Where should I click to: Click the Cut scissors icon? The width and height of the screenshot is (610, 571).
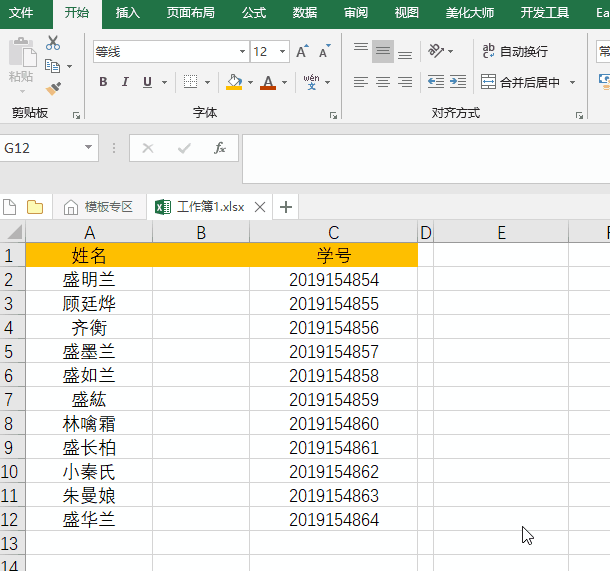(x=53, y=43)
